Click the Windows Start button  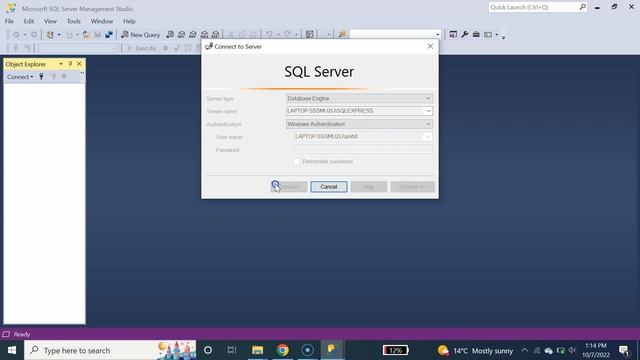[12, 350]
